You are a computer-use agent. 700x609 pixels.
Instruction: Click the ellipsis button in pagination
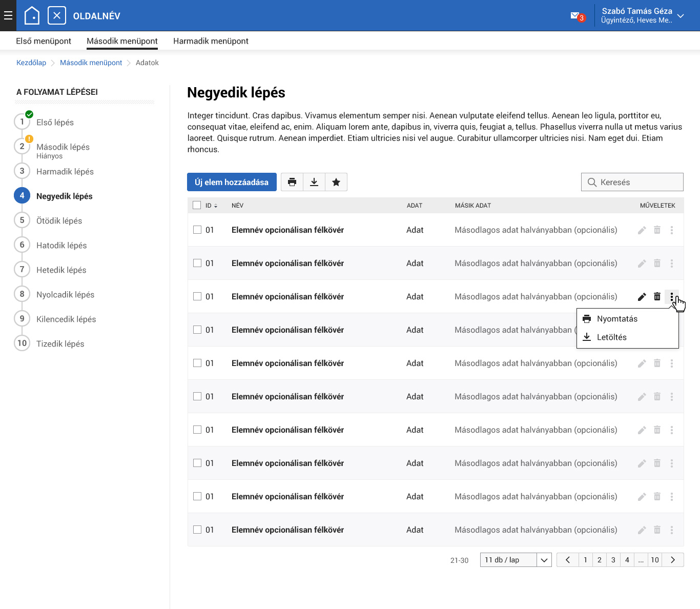pyautogui.click(x=641, y=560)
